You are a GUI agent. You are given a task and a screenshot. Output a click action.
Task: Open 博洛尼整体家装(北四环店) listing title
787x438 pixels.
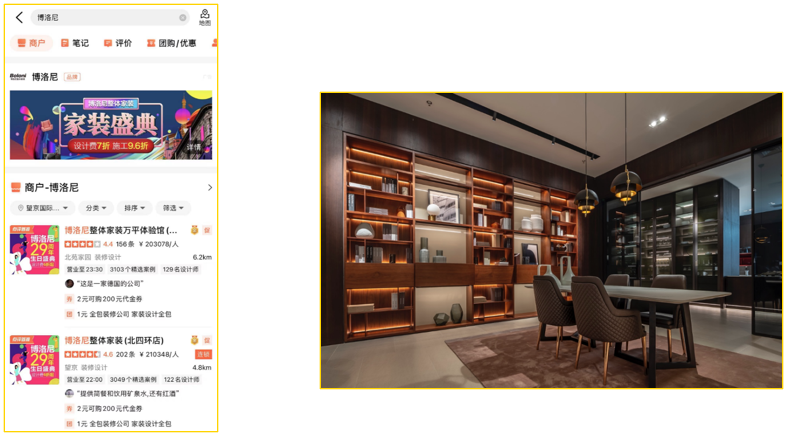114,340
